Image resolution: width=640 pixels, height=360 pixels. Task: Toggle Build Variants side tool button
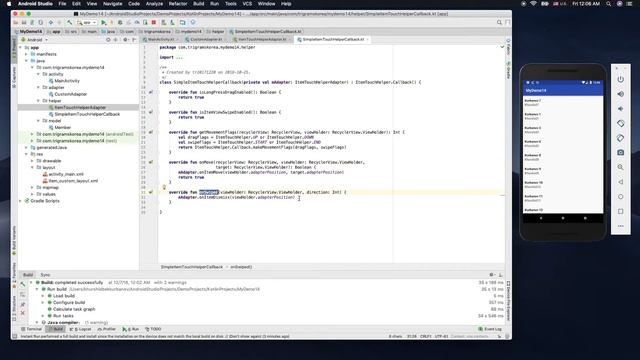coord(14,241)
